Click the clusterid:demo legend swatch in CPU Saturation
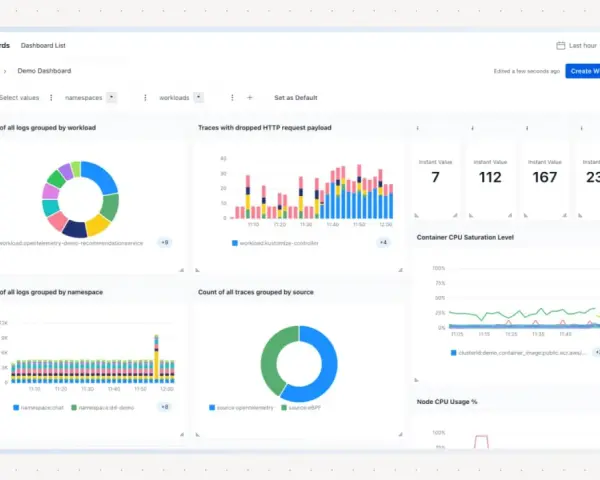The width and height of the screenshot is (600, 480). (x=453, y=353)
